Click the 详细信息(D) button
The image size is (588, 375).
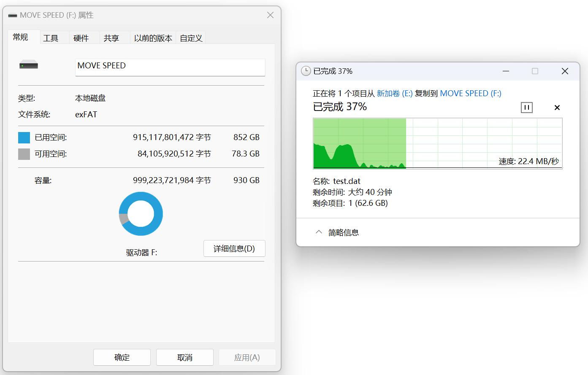coord(234,248)
